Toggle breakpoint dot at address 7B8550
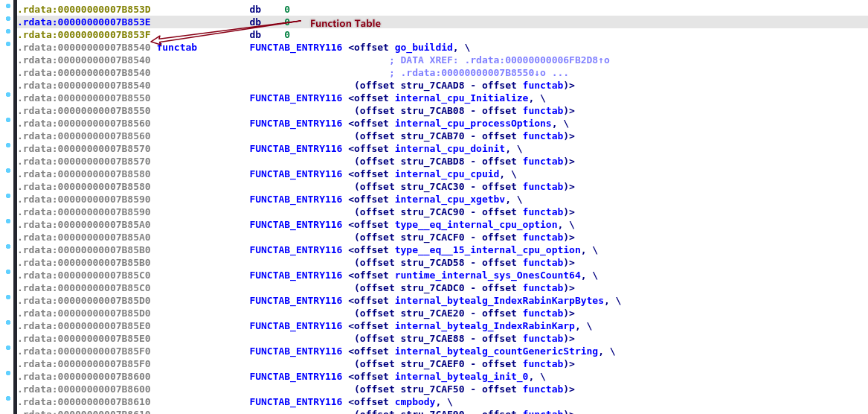The height and width of the screenshot is (414, 868). click(x=7, y=95)
